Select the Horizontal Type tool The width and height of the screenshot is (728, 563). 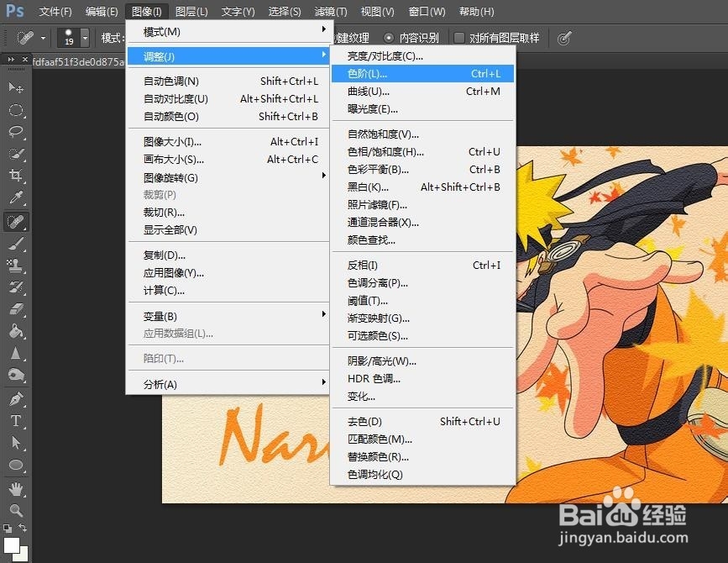(16, 420)
